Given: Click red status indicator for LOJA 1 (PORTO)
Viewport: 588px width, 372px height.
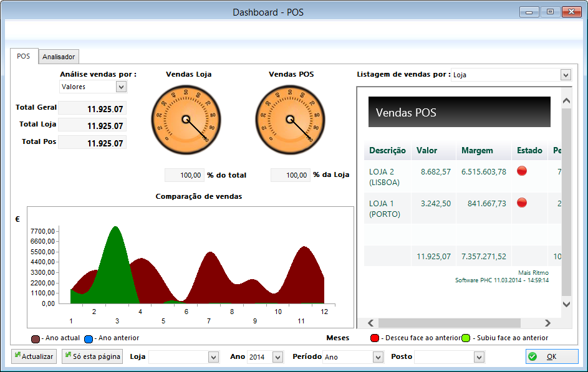Looking at the screenshot, I should pos(522,203).
